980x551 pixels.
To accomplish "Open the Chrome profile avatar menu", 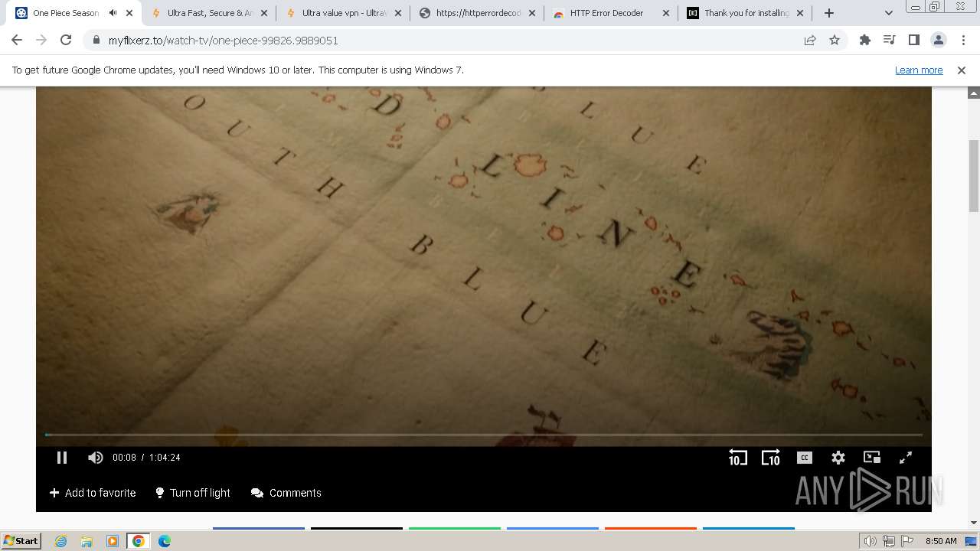I will click(938, 41).
